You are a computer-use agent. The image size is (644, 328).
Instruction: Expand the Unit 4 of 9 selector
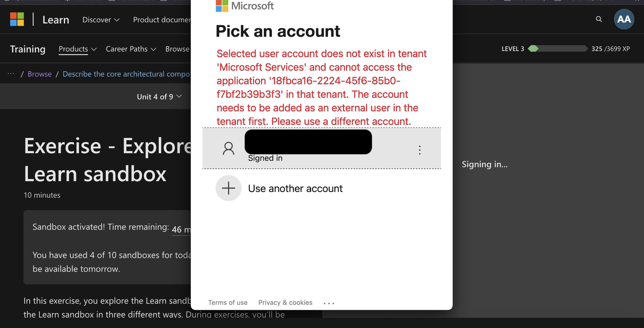click(159, 97)
